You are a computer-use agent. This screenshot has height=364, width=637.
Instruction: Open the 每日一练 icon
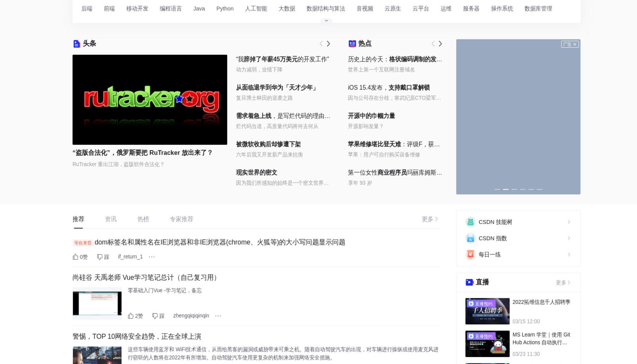[x=470, y=255]
